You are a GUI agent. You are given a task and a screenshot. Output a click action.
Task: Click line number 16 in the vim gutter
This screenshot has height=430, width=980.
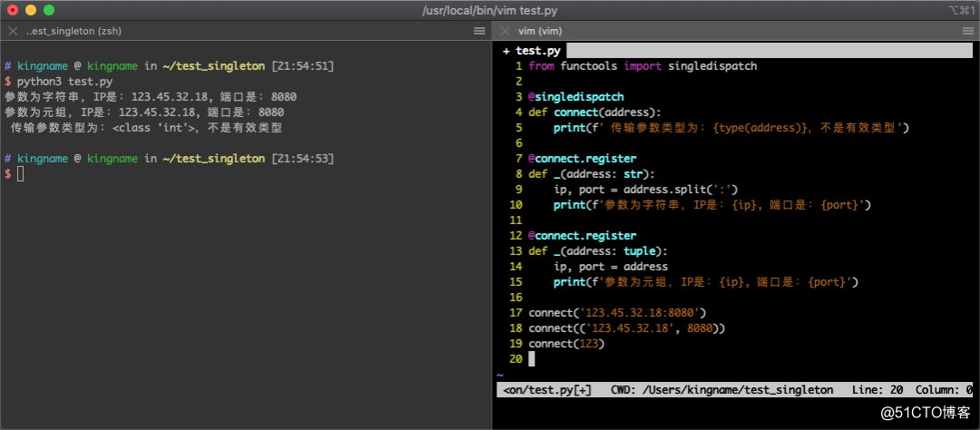515,298
